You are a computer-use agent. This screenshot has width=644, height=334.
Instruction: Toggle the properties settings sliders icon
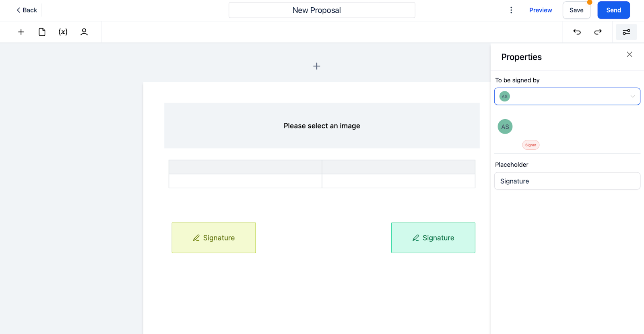click(x=626, y=32)
